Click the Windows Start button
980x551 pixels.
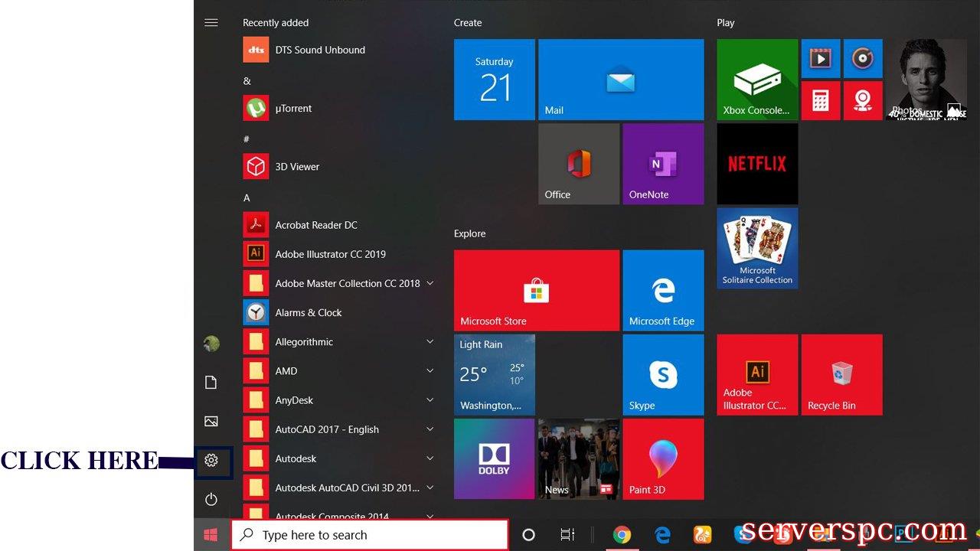click(211, 535)
